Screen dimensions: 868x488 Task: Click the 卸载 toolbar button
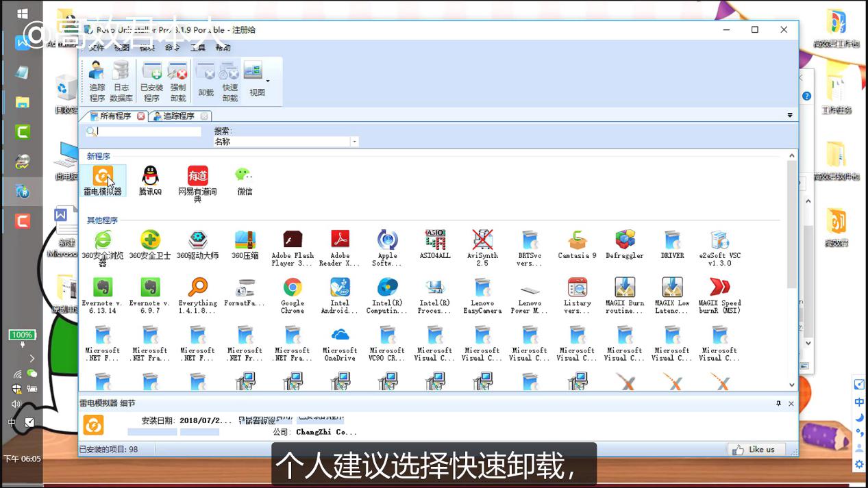[206, 81]
